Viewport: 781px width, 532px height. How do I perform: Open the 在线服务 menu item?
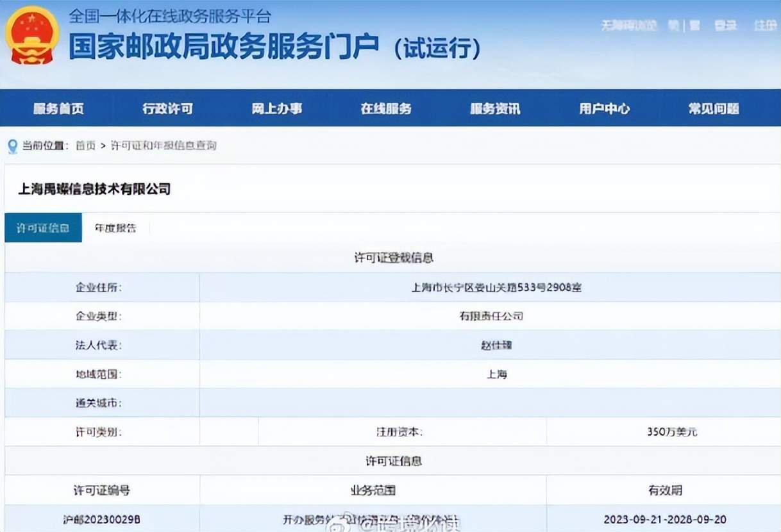point(386,109)
